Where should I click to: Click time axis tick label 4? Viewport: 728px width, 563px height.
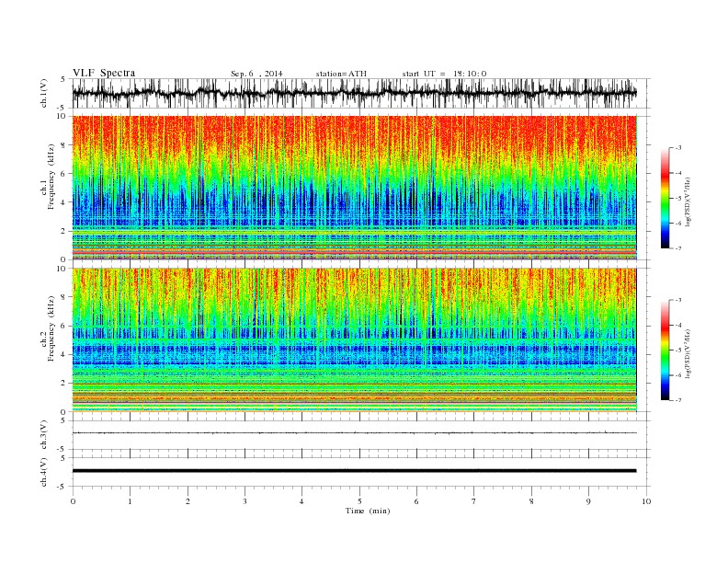pyautogui.click(x=301, y=501)
